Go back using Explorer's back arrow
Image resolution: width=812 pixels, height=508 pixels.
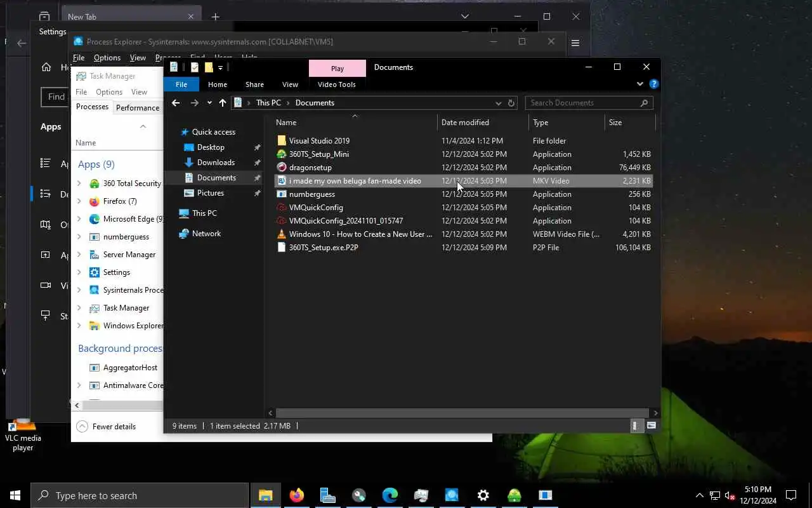click(x=176, y=103)
